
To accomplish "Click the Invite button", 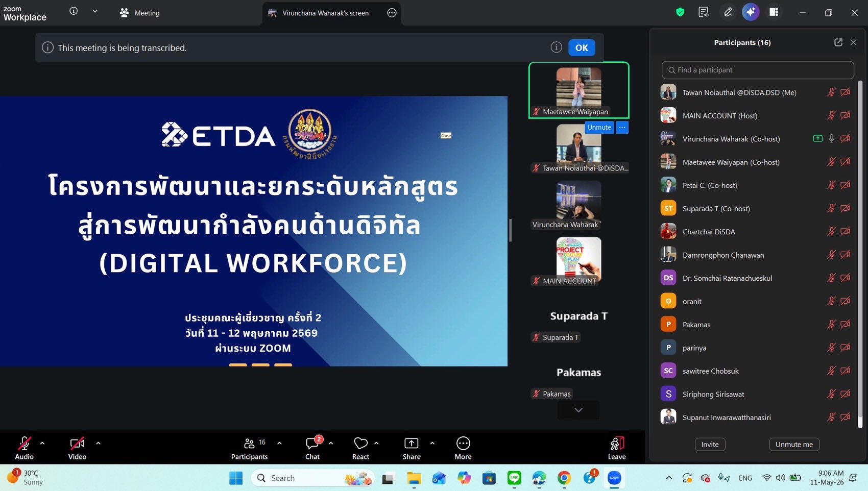I will coord(710,445).
